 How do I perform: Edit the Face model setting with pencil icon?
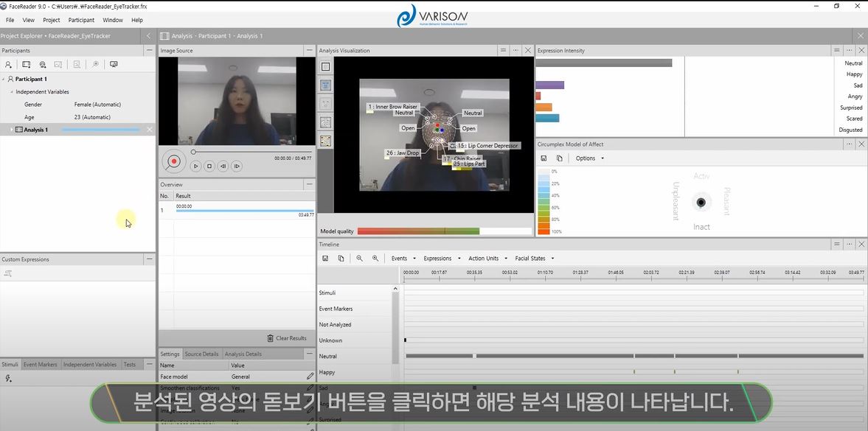click(x=310, y=376)
